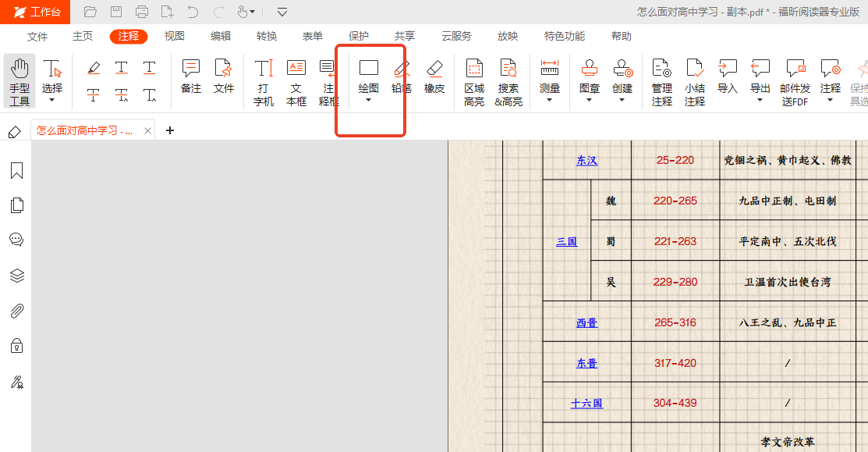
Task: Click the Text Box (文本框) tool
Action: [296, 82]
